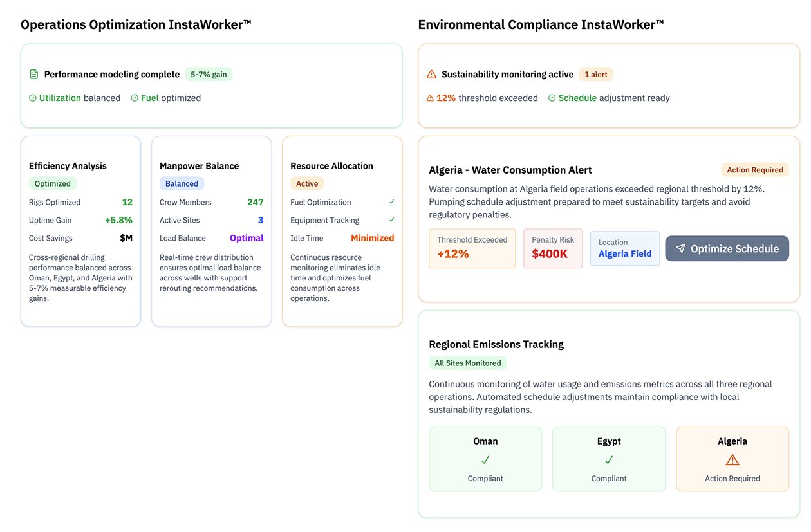Click the Fuel Optimization checkmark

392,202
